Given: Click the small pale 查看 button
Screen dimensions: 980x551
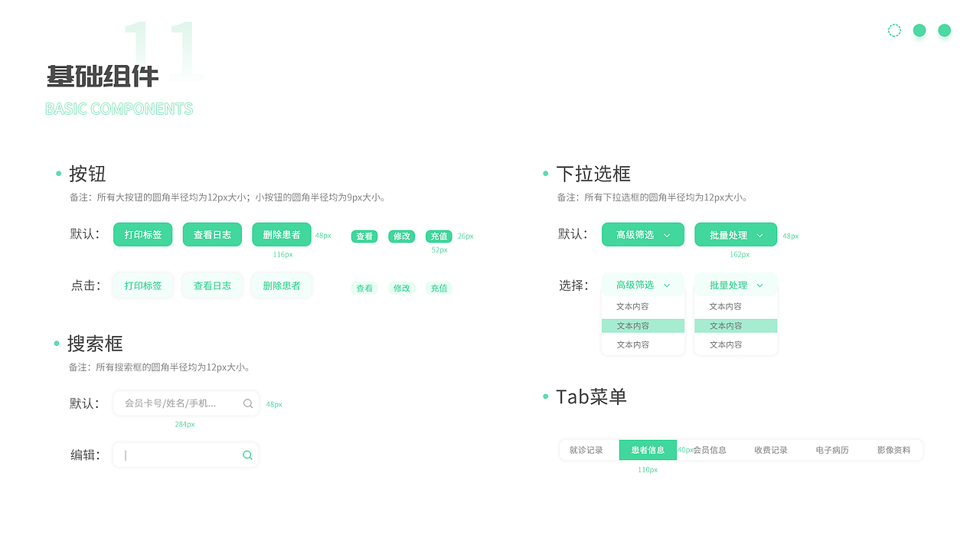Looking at the screenshot, I should pyautogui.click(x=364, y=289).
